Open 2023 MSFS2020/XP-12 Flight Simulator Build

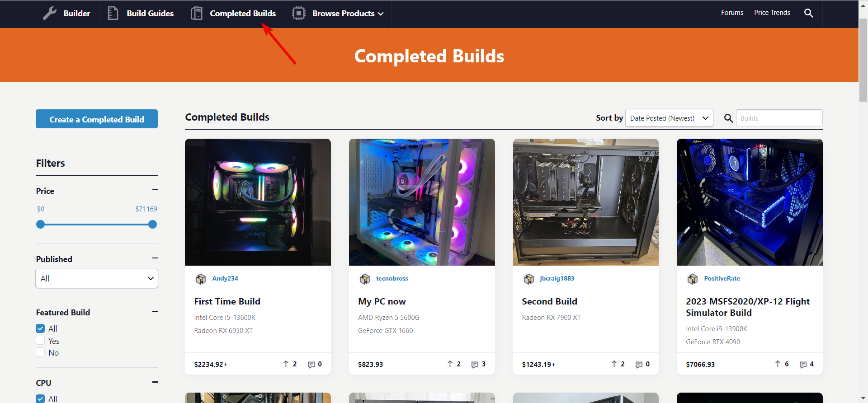coord(748,307)
